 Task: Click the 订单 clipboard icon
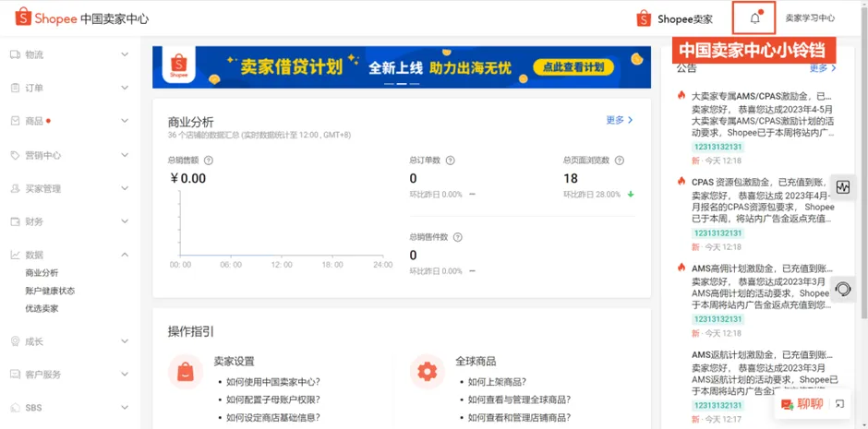16,88
